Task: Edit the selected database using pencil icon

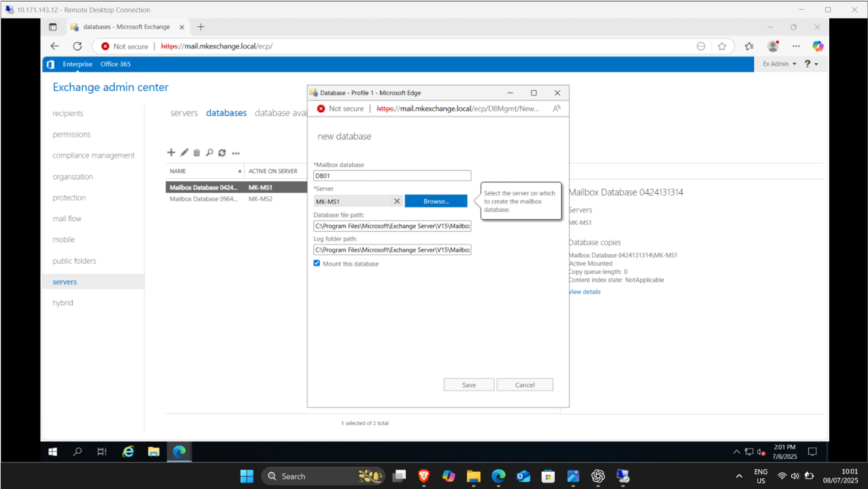Action: pyautogui.click(x=184, y=153)
